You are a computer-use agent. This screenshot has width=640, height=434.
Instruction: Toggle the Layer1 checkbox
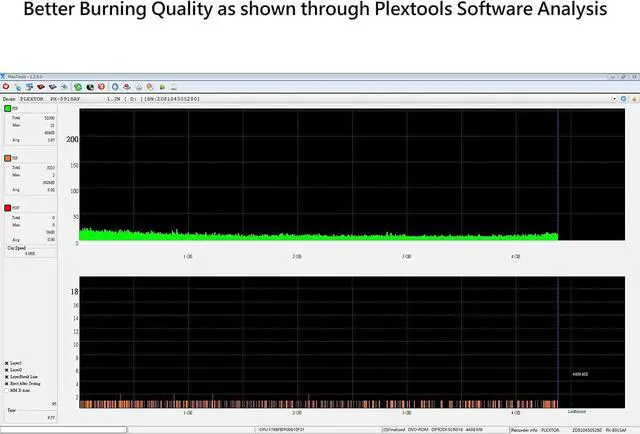click(x=7, y=363)
